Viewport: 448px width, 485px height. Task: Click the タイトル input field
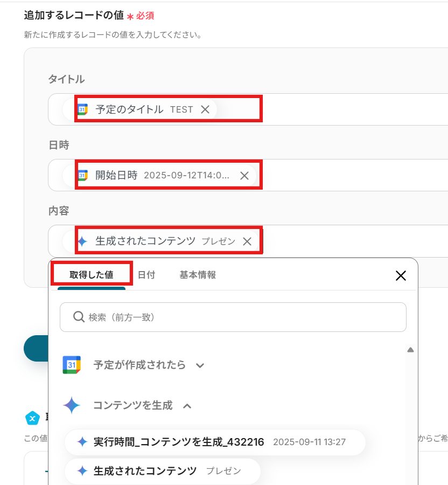pyautogui.click(x=248, y=109)
